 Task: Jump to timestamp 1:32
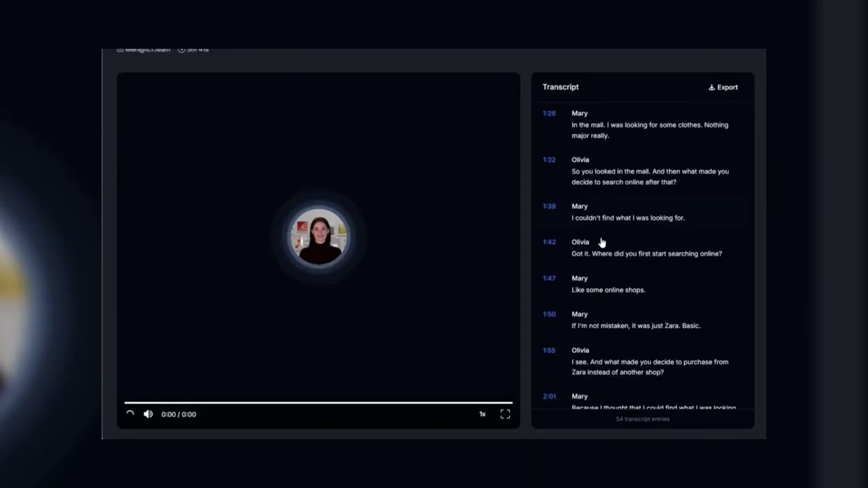pyautogui.click(x=549, y=160)
